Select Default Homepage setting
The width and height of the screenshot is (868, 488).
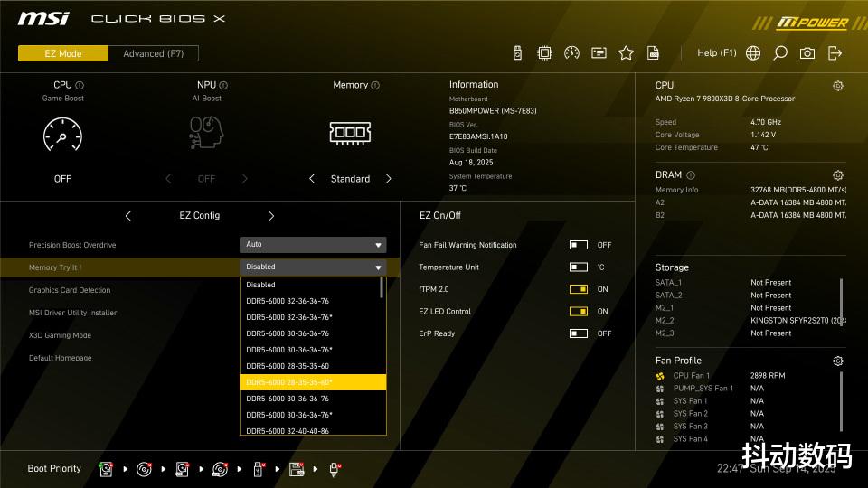point(61,358)
